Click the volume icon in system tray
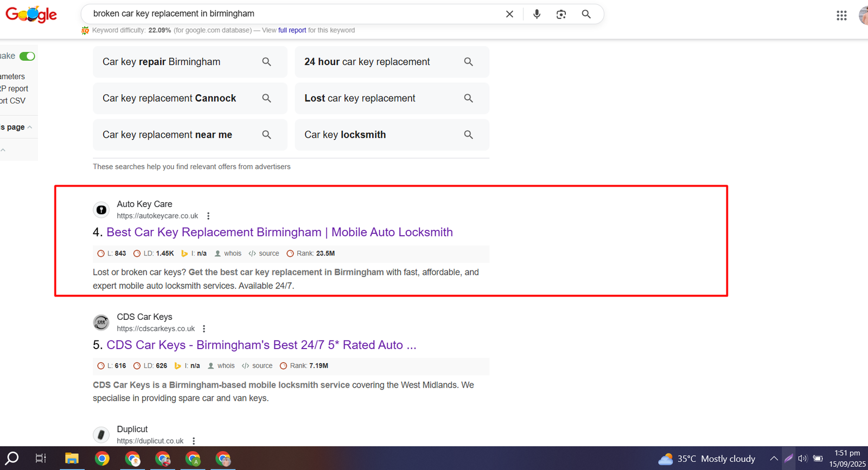868x470 pixels. coord(802,459)
